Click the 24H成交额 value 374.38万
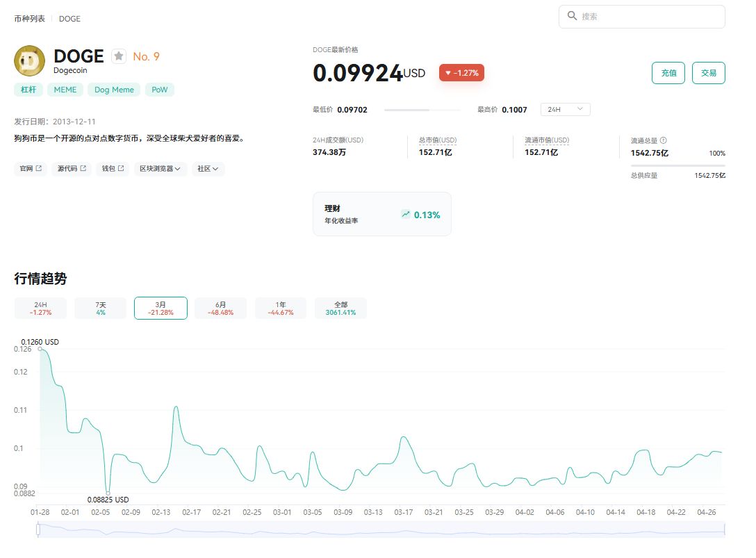Viewport: 756px width, 558px height. (x=329, y=152)
